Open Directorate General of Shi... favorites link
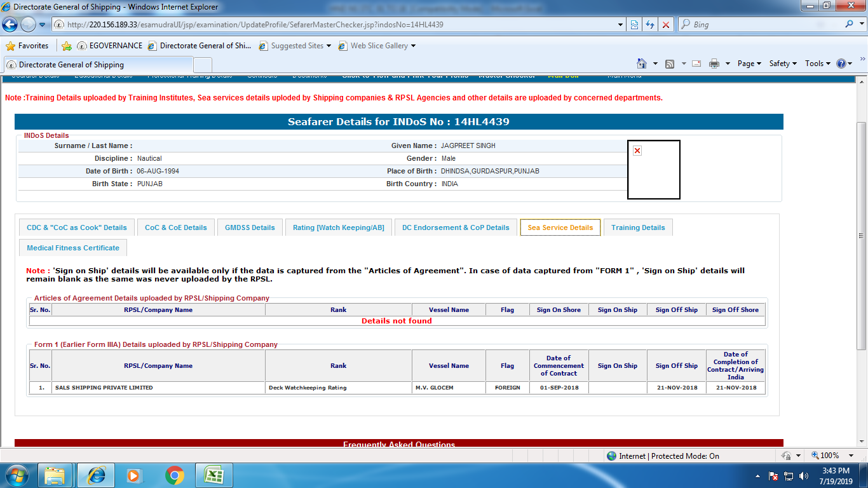 pos(200,46)
